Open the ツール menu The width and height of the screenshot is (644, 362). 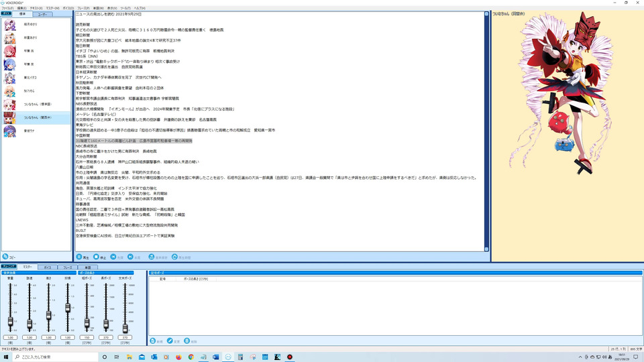point(125,8)
